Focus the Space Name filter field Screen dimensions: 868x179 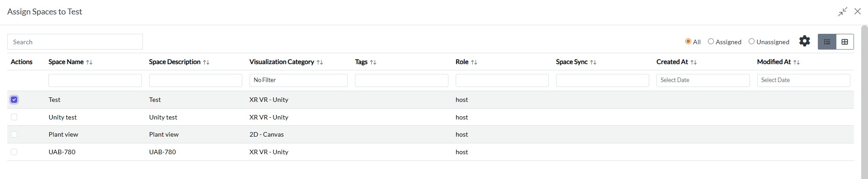pyautogui.click(x=95, y=80)
